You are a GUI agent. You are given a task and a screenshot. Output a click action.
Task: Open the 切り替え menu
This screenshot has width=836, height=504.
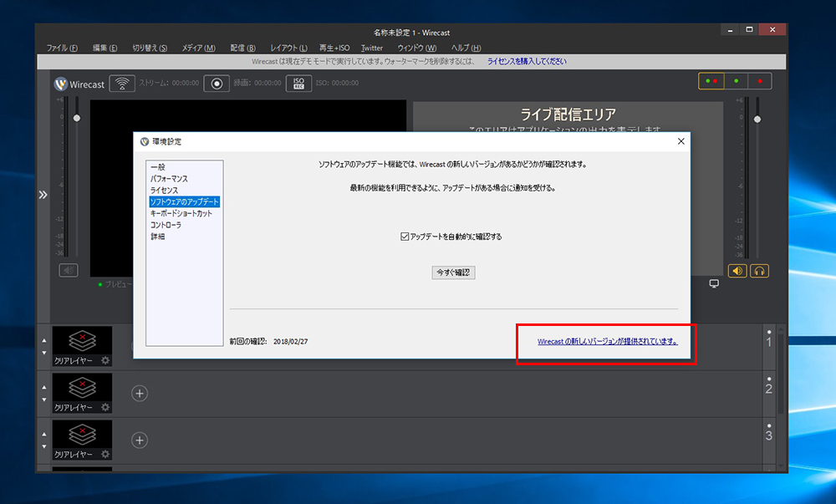(150, 48)
